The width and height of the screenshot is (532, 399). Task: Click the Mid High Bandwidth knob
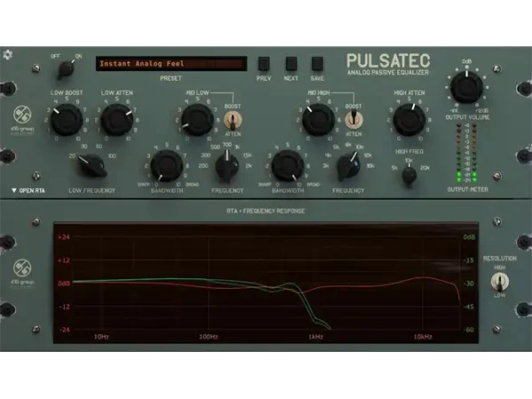coord(287,166)
